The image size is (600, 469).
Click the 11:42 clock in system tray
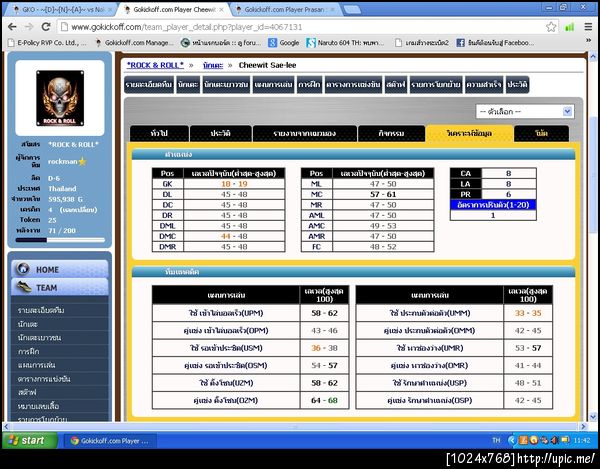tap(582, 441)
